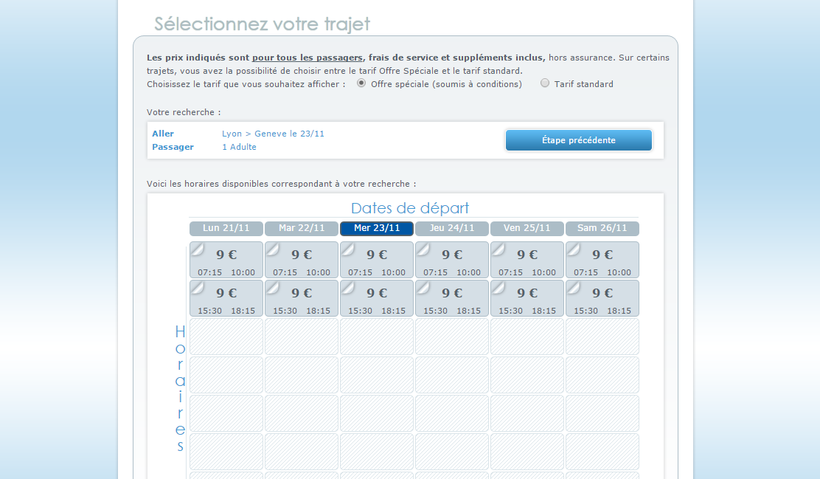The image size is (820, 479).
Task: Click the Mer 23/11 selected date header
Action: (x=377, y=228)
